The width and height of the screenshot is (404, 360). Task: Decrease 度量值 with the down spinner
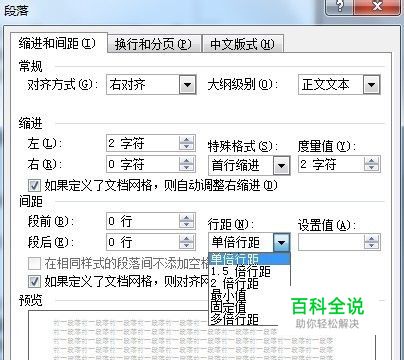(x=372, y=168)
